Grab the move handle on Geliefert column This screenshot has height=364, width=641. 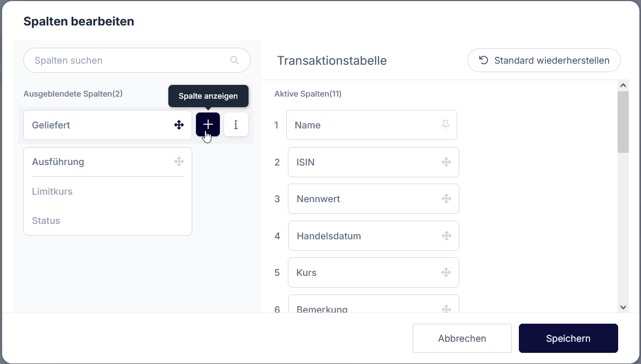tap(179, 125)
